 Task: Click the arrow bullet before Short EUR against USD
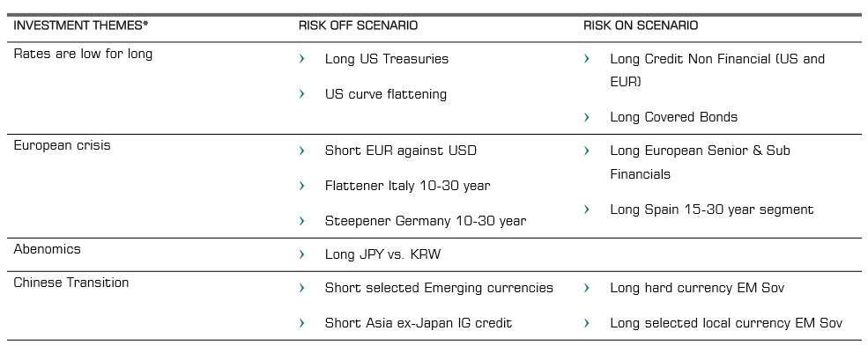tap(302, 151)
